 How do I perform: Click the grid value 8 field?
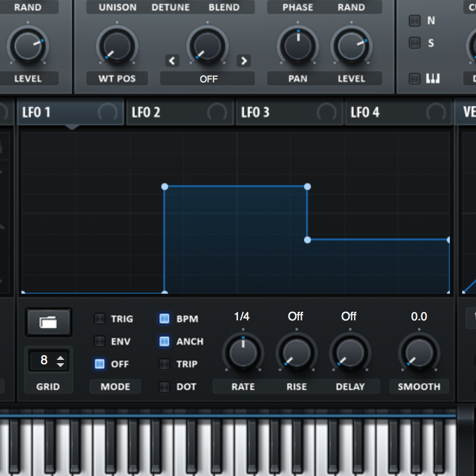click(44, 360)
